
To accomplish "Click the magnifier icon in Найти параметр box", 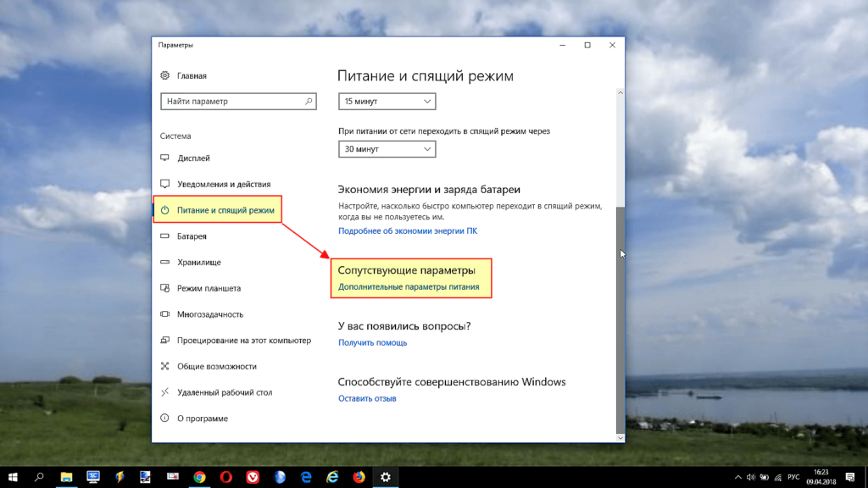I will (309, 102).
